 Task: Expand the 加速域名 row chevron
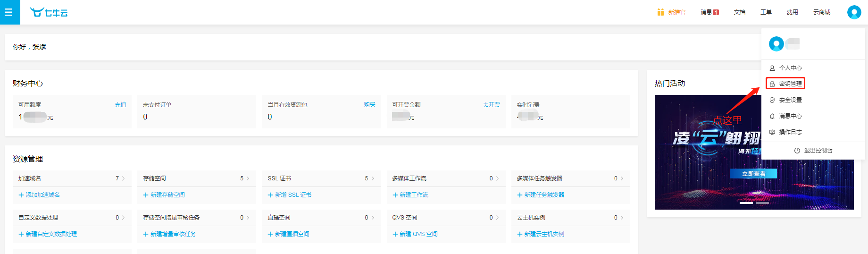(124, 178)
